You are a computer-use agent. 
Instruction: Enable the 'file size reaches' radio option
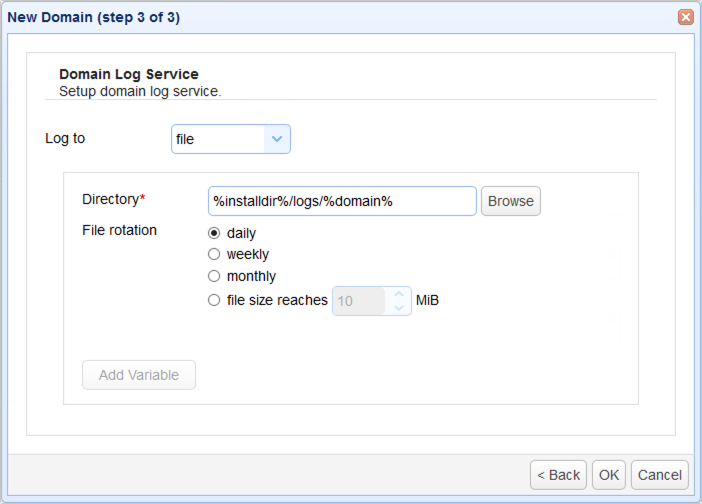point(214,300)
